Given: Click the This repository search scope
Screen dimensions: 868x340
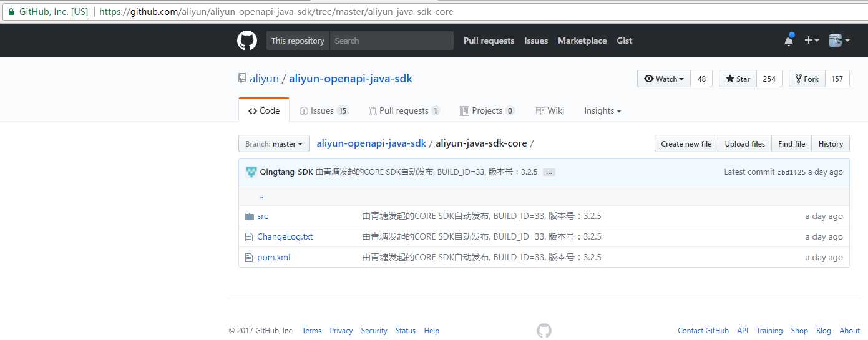Looking at the screenshot, I should point(298,41).
